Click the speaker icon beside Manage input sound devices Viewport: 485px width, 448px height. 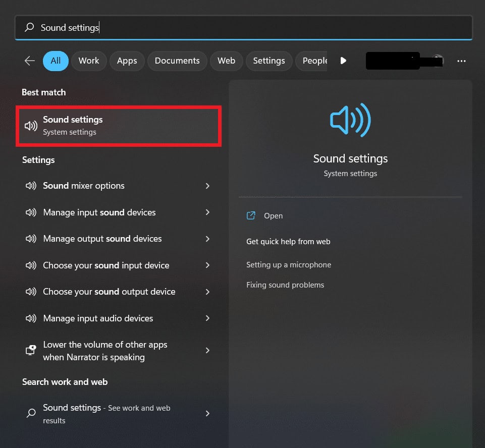click(x=30, y=212)
